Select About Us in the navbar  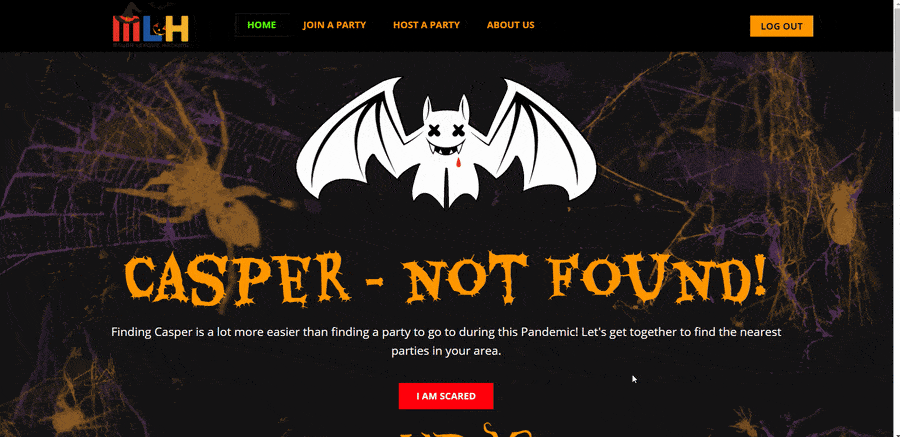point(510,25)
